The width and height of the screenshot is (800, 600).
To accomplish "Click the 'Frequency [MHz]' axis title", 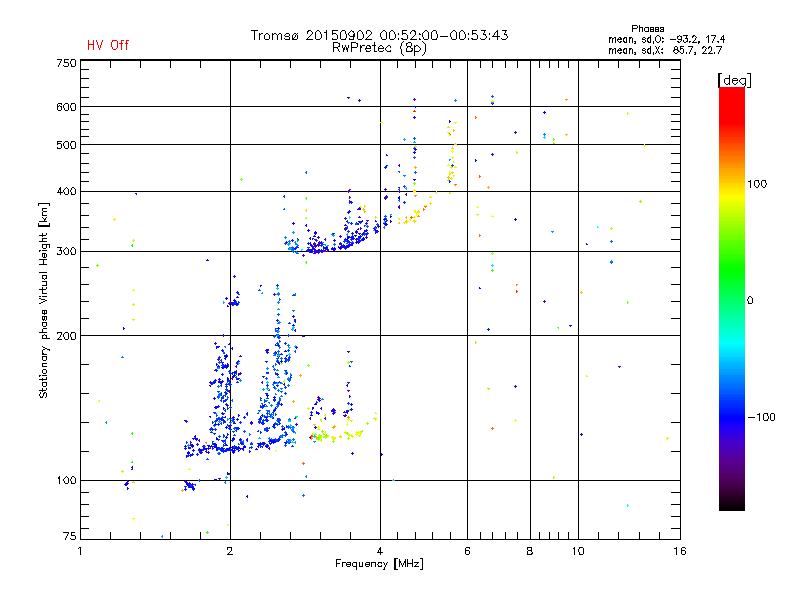I will click(x=379, y=564).
